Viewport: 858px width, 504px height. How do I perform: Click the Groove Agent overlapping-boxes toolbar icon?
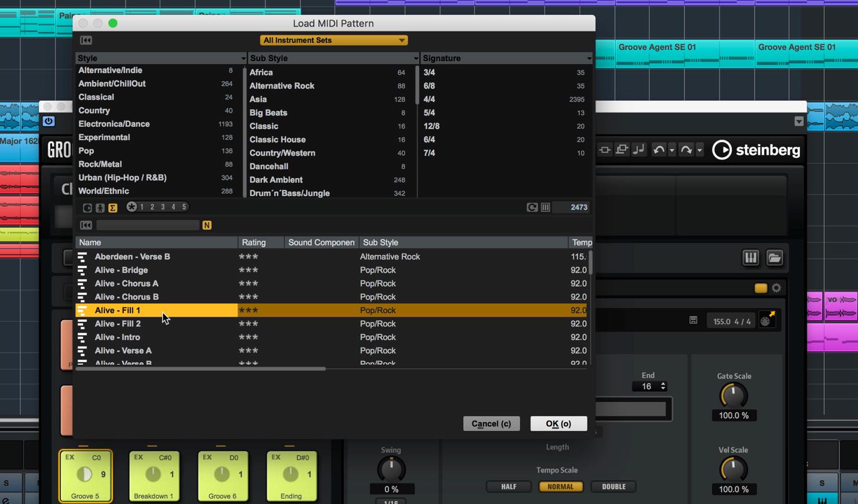click(x=621, y=149)
